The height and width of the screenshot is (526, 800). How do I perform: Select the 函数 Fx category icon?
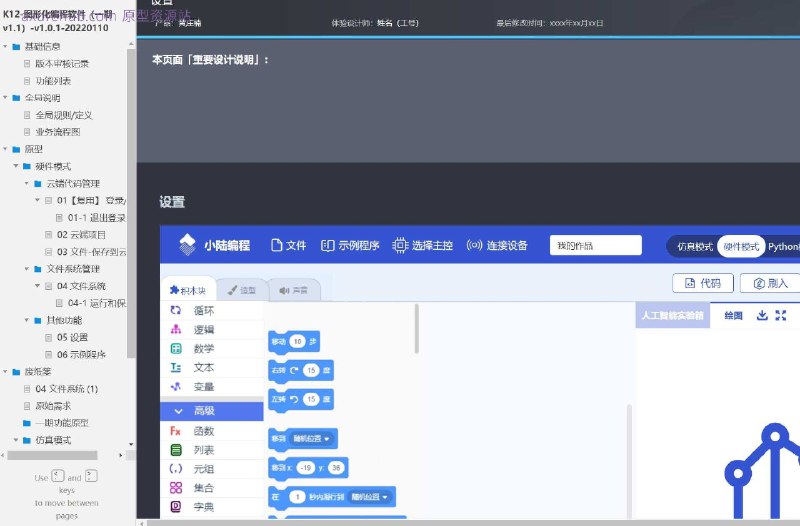point(176,431)
